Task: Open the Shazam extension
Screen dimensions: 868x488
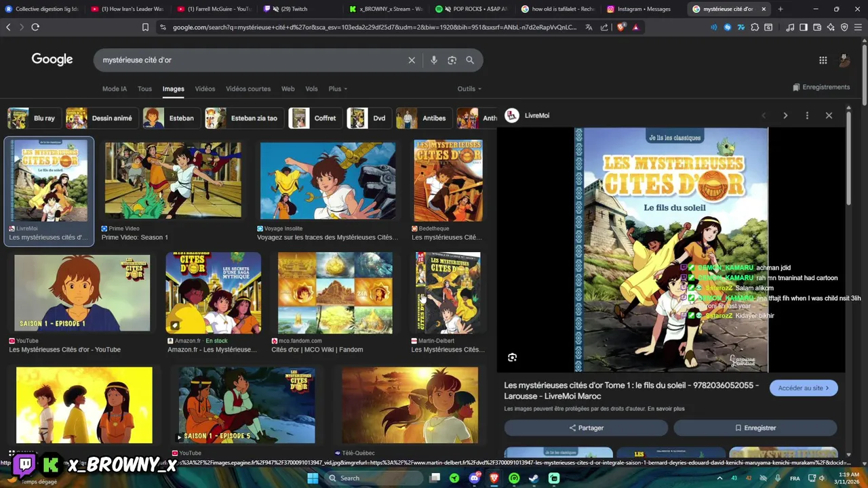Action: coord(728,27)
